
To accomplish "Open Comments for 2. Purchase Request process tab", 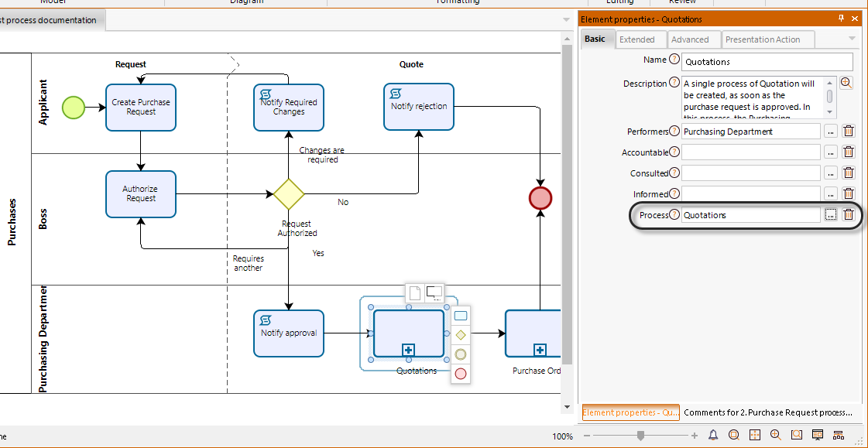I will pos(768,412).
